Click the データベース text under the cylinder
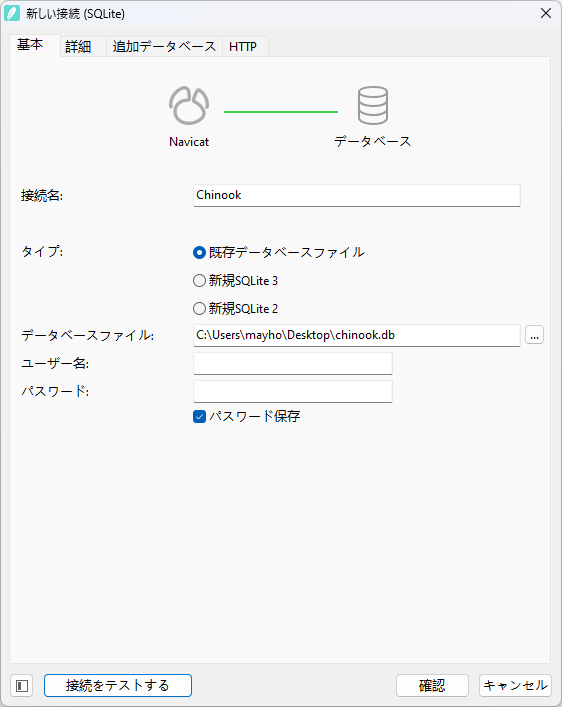Viewport: 562px width, 707px height. click(x=373, y=142)
